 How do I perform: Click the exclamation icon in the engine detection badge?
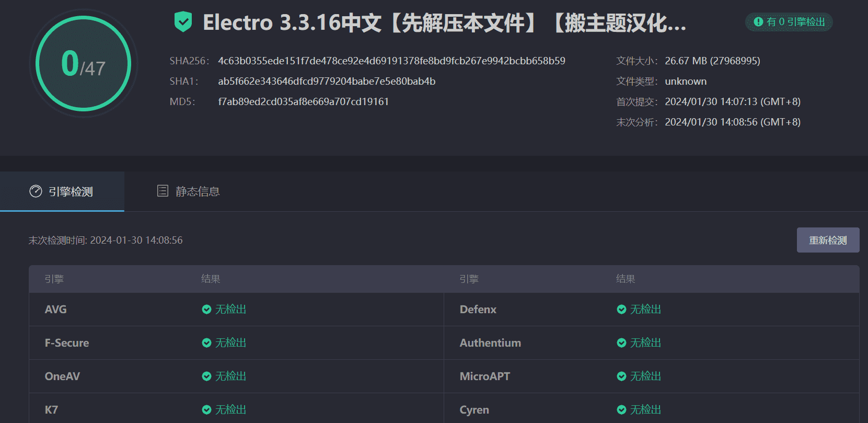(x=758, y=22)
